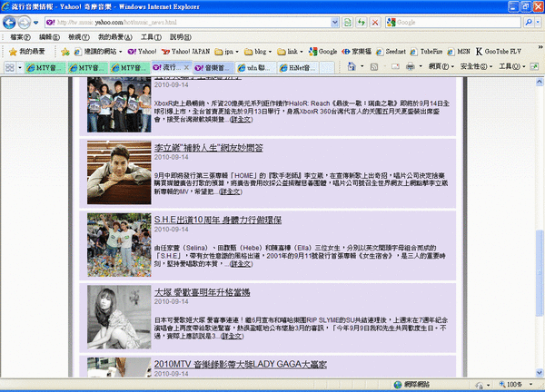Open 李立崴"補教人生"網友妙問答 headline
The image size is (545, 392).
pyautogui.click(x=209, y=148)
